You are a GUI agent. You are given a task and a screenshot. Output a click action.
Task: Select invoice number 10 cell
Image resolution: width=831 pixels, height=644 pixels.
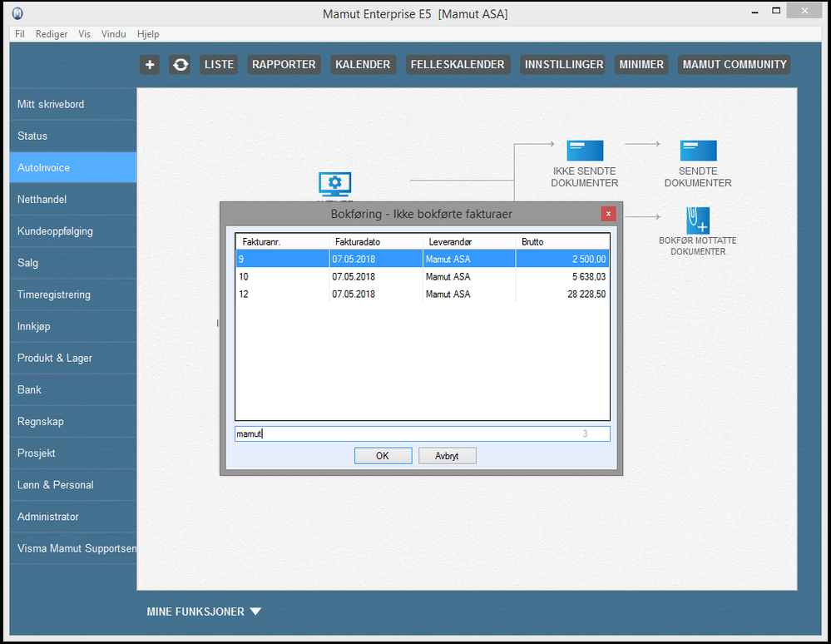tap(282, 277)
